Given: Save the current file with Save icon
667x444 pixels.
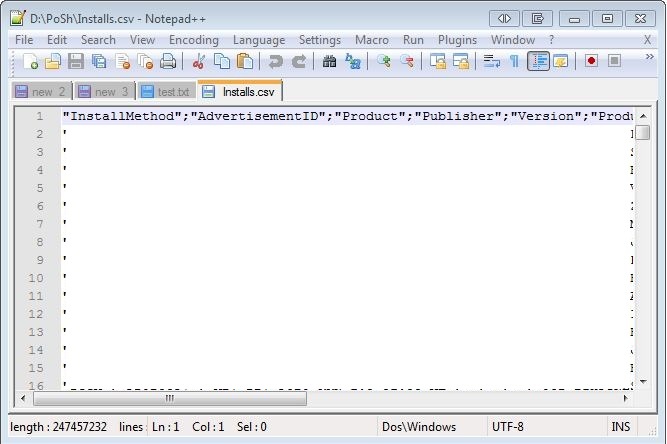Looking at the screenshot, I should [x=76, y=61].
